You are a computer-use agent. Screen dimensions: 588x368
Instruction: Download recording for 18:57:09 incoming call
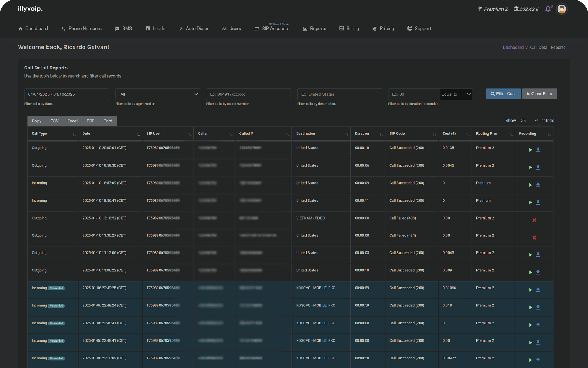coord(538,185)
